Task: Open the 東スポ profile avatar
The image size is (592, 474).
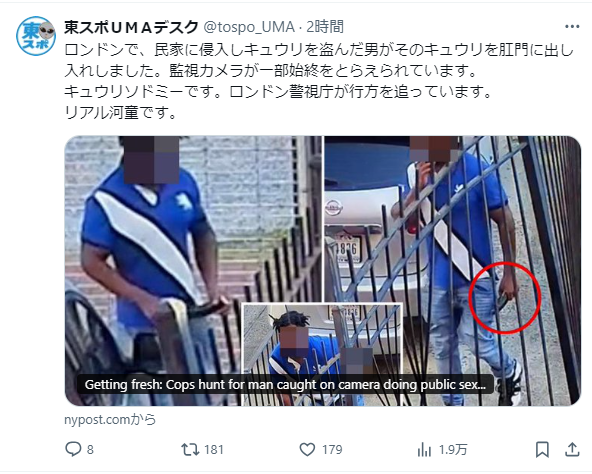Action: (36, 36)
